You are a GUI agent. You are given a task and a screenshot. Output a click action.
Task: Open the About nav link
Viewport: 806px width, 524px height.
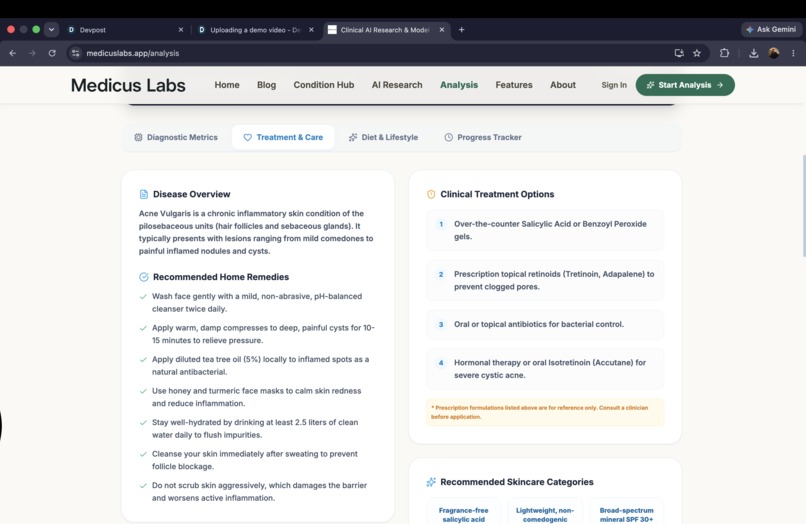[563, 85]
